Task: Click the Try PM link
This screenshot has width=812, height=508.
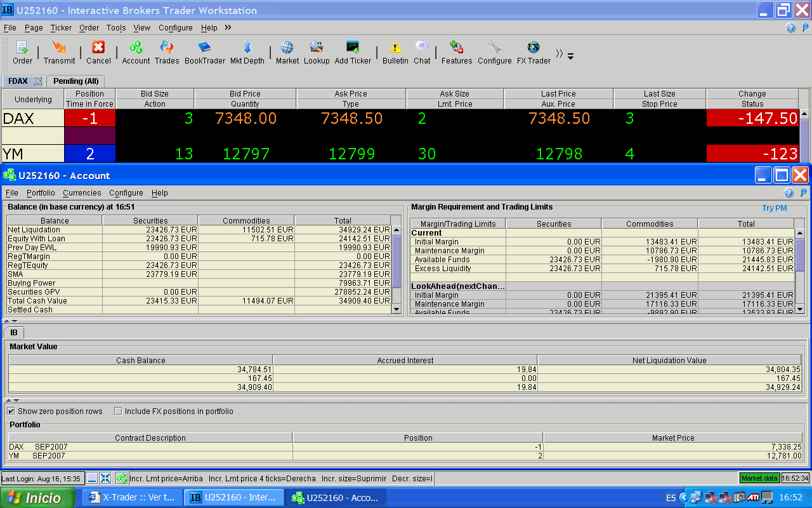Action: (x=774, y=208)
